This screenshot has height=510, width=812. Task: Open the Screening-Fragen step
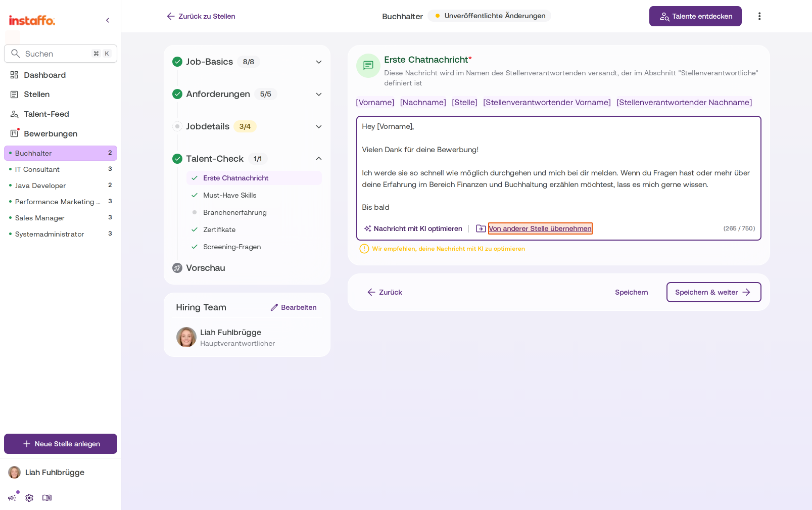[x=254, y=247]
